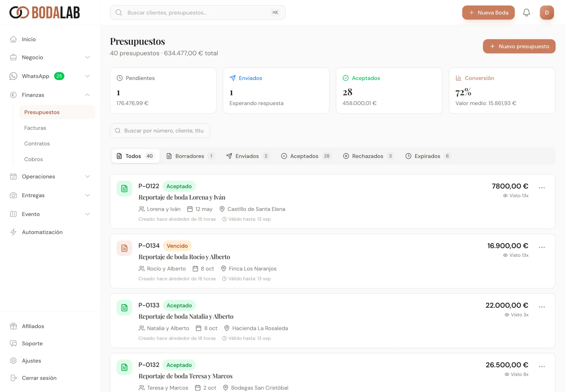Click the Inicio home icon
This screenshot has height=392, width=565.
pos(13,39)
